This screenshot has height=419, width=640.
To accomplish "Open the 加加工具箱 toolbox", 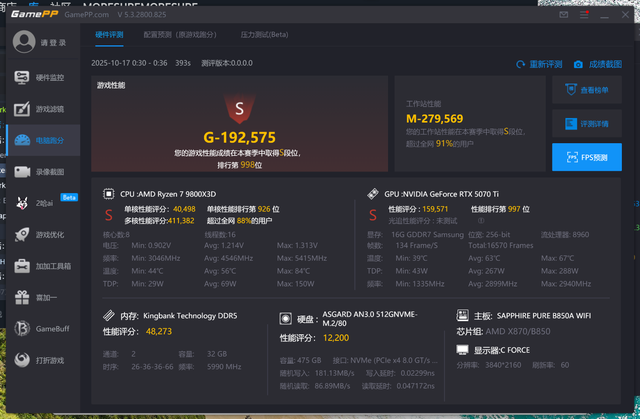I will (x=40, y=266).
